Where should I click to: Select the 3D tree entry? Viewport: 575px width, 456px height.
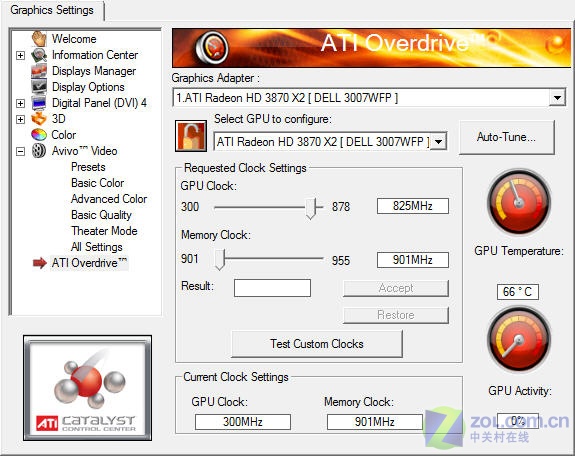click(x=59, y=119)
